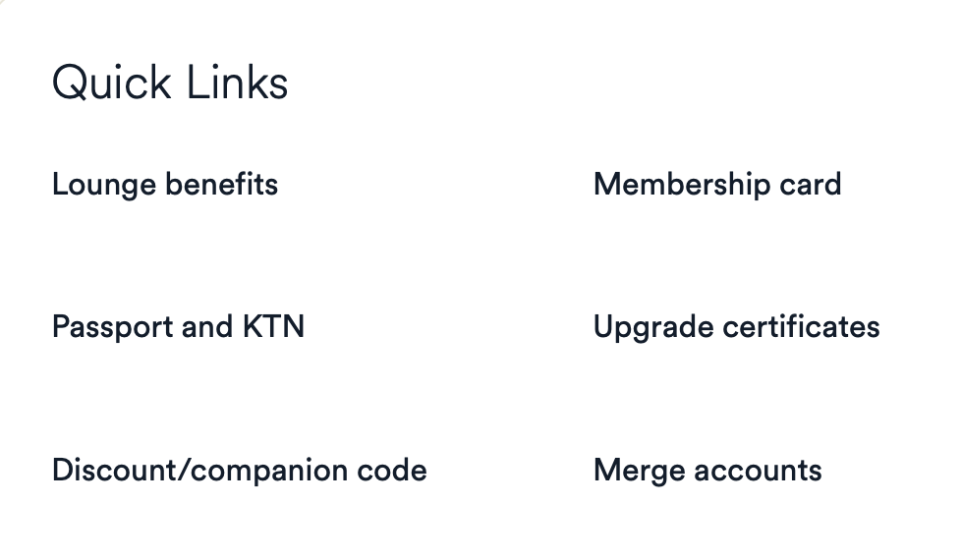View your upgrade certificates
Screen dimensions: 961x560
click(x=736, y=327)
